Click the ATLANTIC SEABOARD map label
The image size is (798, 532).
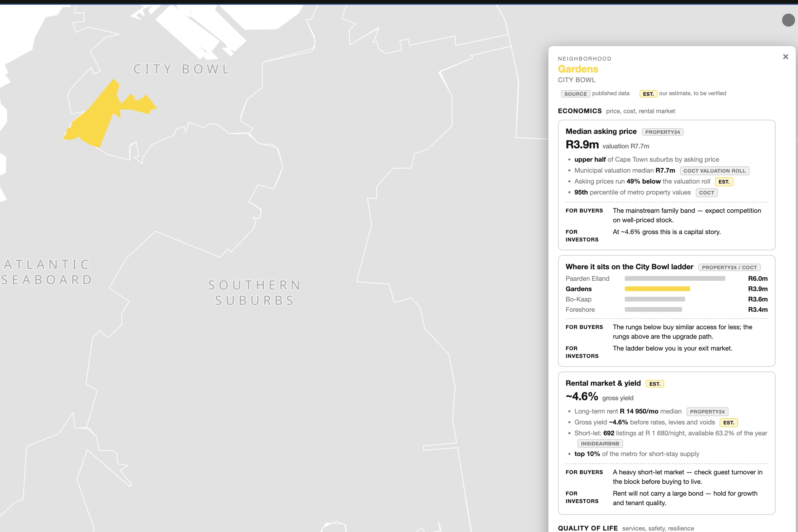pos(46,272)
